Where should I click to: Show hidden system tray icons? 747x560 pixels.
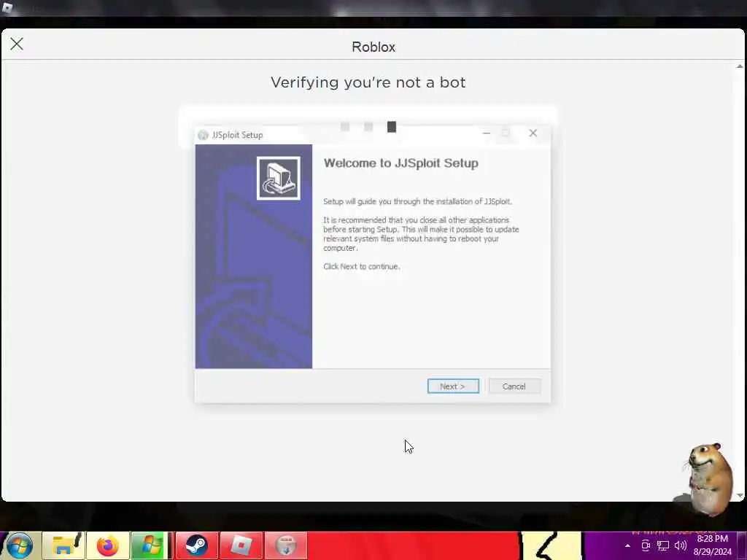pos(627,545)
